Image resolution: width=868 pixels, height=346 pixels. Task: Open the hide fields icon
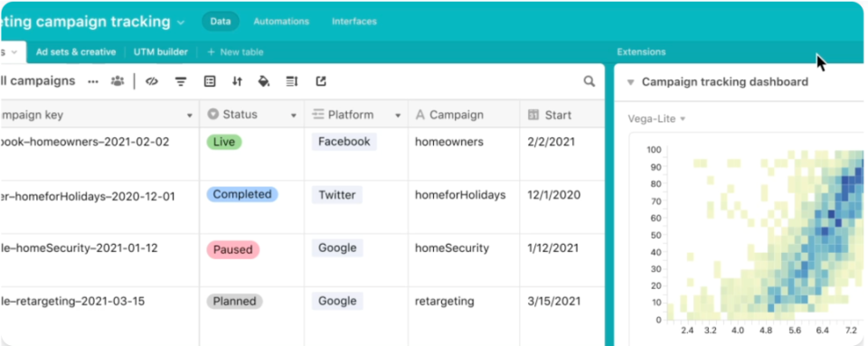[152, 81]
